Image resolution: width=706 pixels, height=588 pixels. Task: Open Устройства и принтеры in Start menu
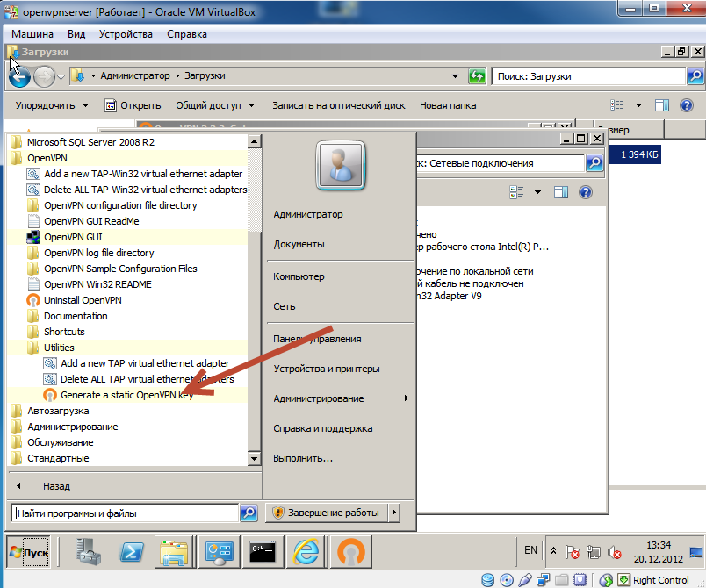327,369
